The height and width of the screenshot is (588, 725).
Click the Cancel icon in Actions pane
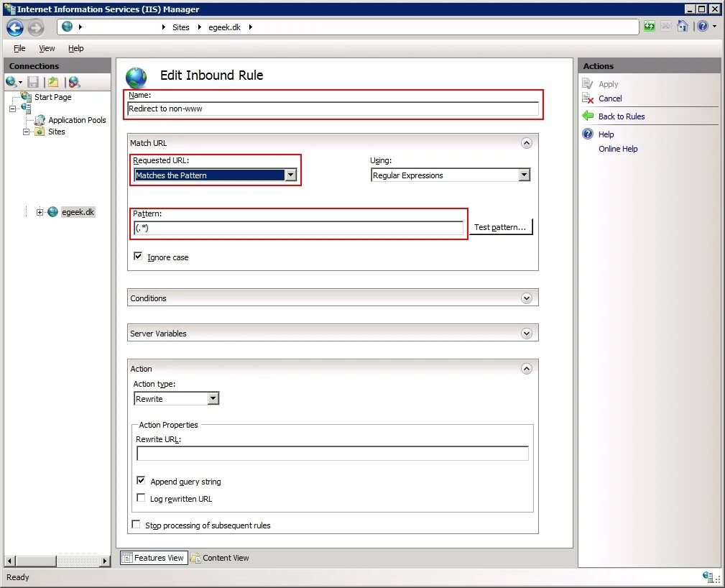pos(588,98)
